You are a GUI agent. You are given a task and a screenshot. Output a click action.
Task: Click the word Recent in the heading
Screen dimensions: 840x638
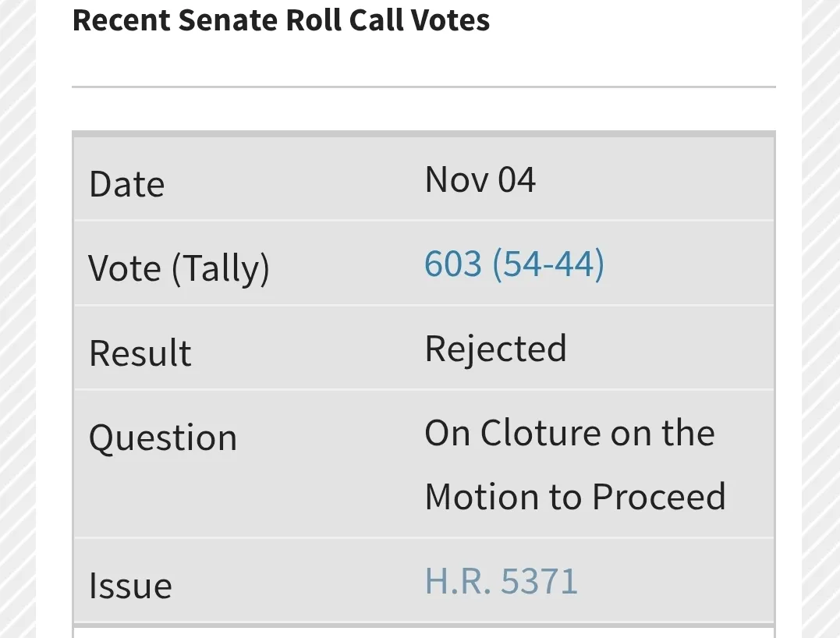[121, 20]
